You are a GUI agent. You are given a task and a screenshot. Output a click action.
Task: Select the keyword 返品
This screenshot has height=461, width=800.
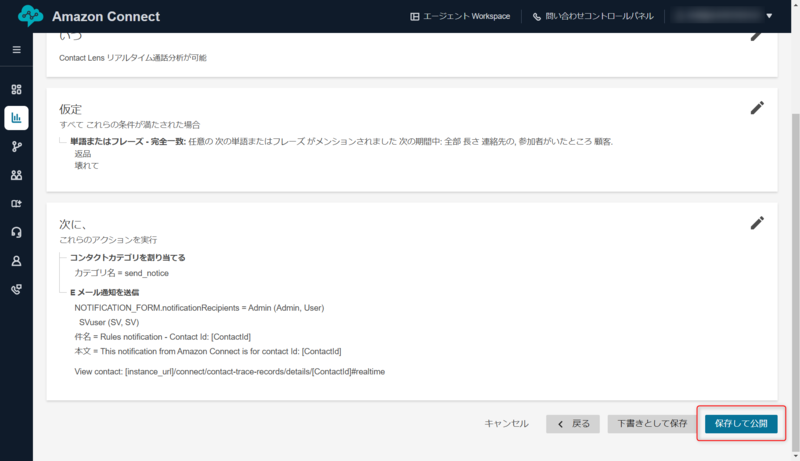pos(83,153)
